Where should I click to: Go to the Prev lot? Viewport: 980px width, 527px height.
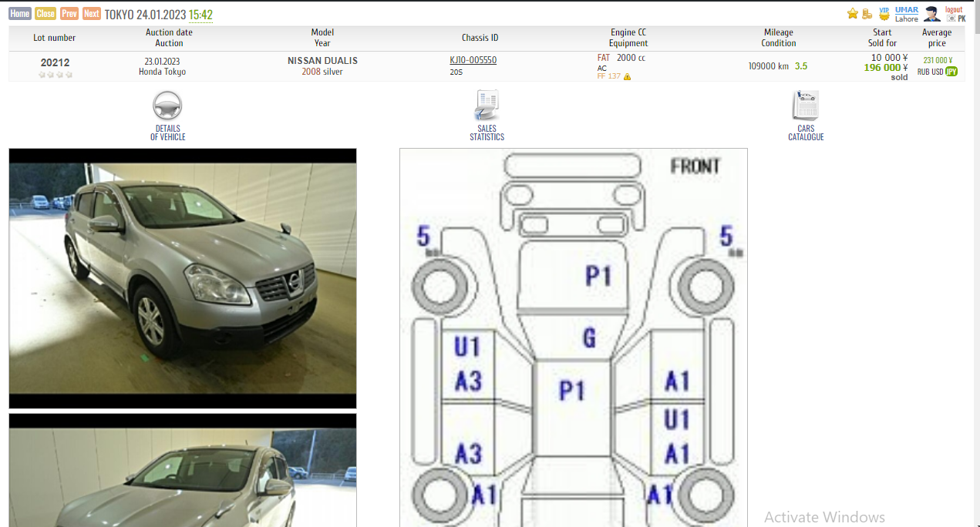(x=69, y=14)
